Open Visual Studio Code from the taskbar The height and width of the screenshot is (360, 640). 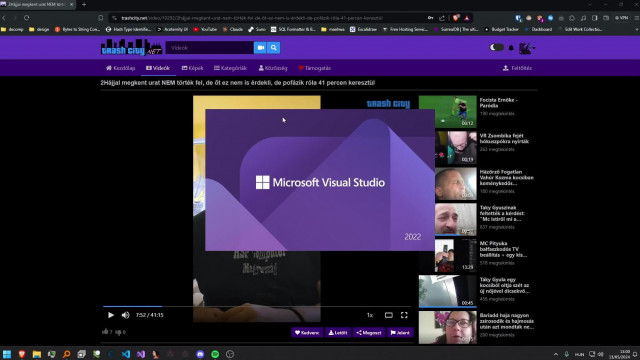tap(126, 354)
